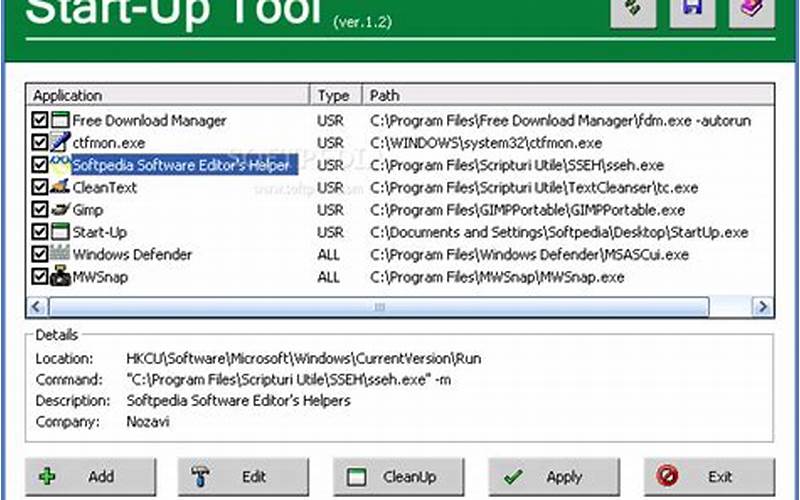Uncheck the ctfmon.exe startup checkbox
The image size is (800, 500).
pyautogui.click(x=39, y=142)
